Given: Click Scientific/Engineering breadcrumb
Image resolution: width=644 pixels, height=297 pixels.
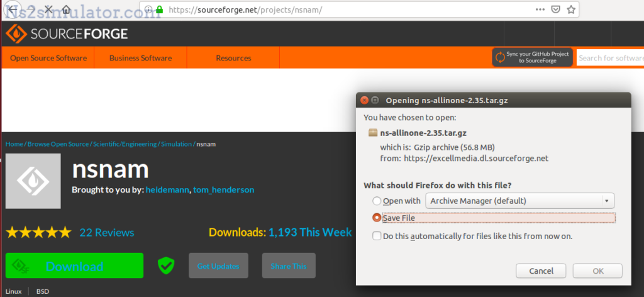Looking at the screenshot, I should click(x=125, y=144).
